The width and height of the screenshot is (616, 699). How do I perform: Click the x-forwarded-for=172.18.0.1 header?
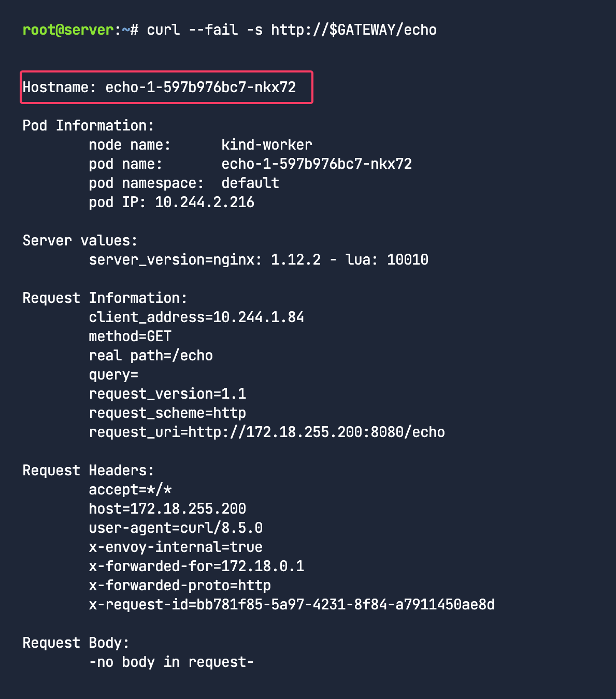point(196,566)
